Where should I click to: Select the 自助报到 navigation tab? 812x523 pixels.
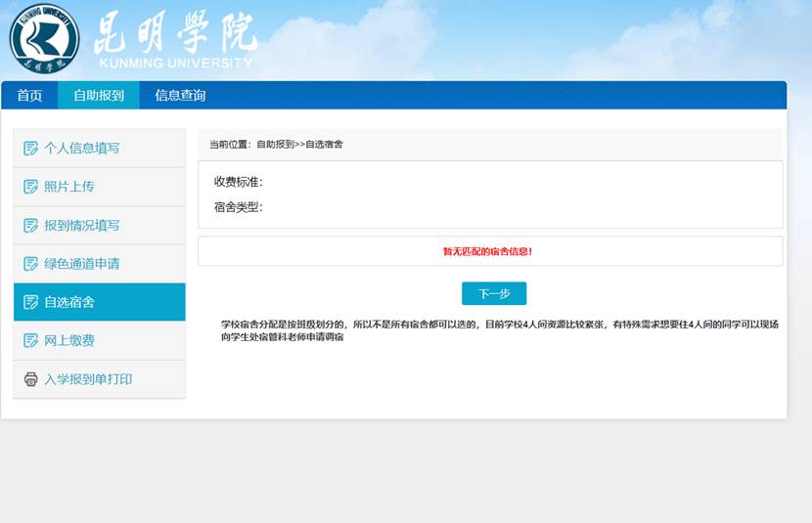click(99, 95)
